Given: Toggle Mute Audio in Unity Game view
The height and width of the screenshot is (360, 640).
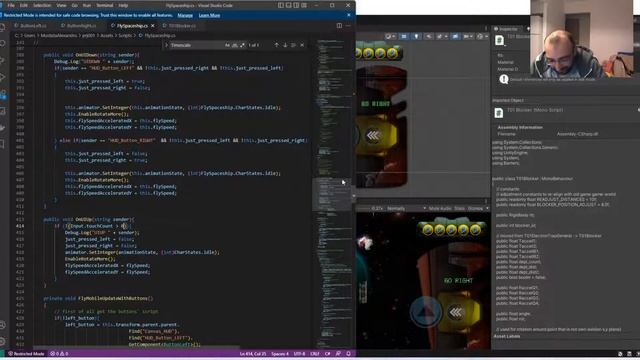Looking at the screenshot, I should click(x=440, y=209).
